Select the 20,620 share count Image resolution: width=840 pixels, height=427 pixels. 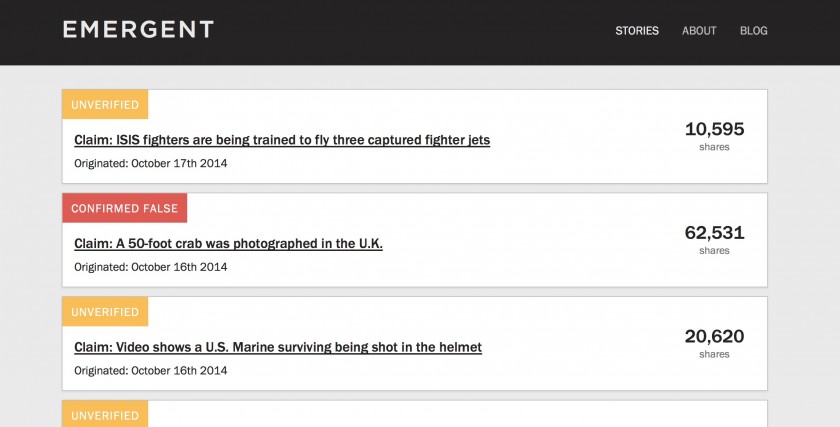(714, 336)
